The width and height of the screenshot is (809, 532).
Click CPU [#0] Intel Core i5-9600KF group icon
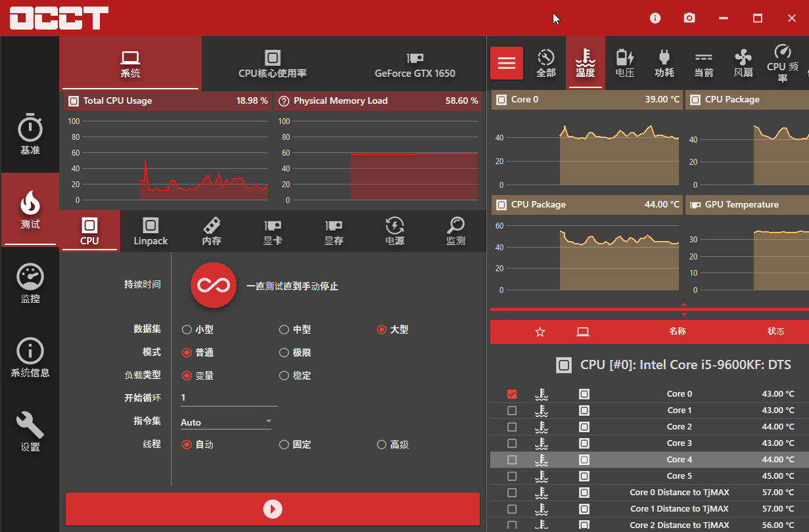(563, 365)
